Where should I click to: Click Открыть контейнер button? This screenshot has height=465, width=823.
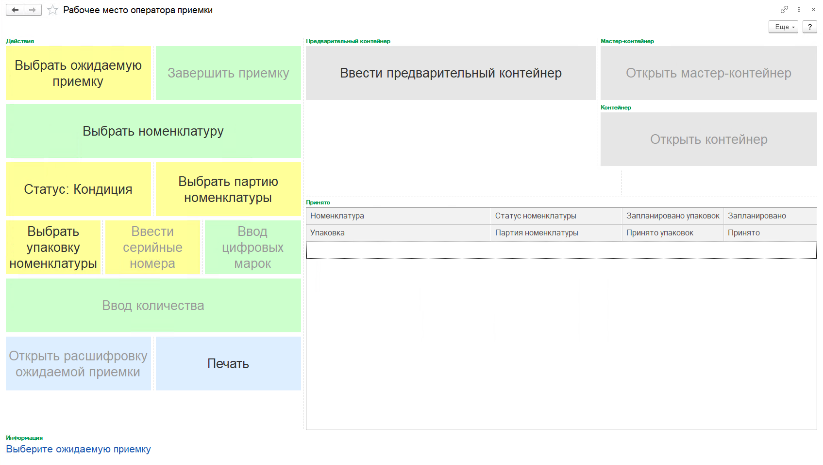709,140
